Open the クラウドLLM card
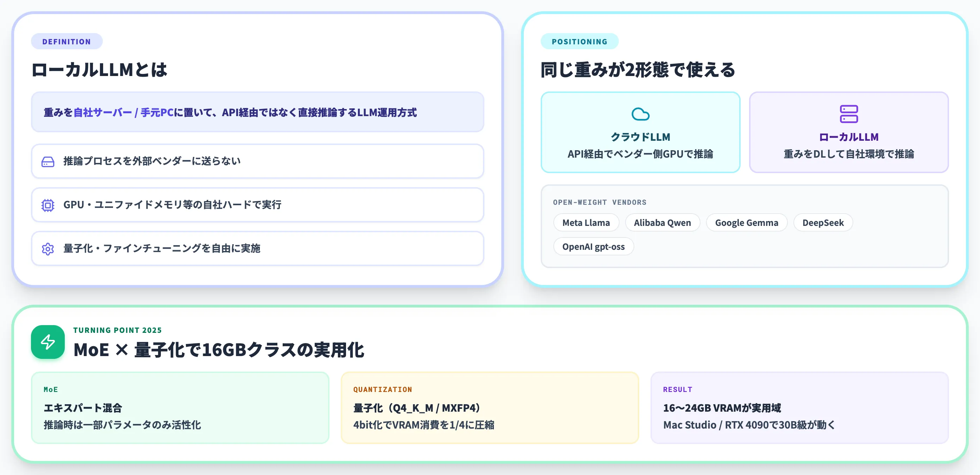This screenshot has width=980, height=475. click(640, 132)
